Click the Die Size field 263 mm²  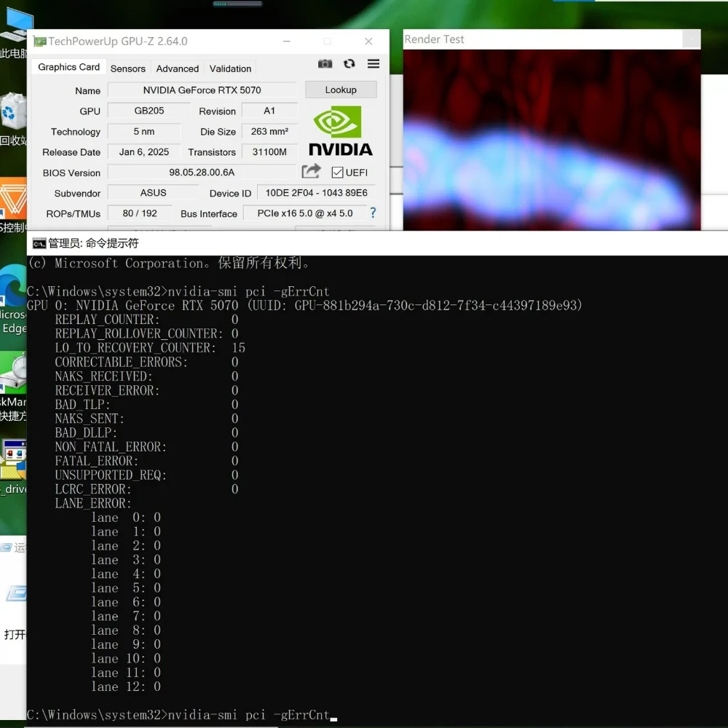[x=269, y=131]
